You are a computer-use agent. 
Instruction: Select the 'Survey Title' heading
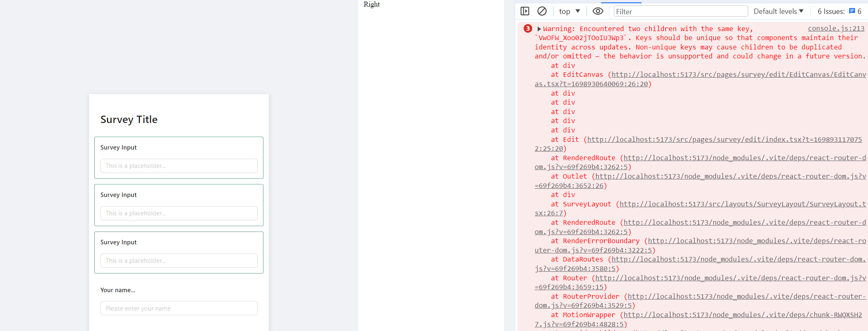(x=129, y=119)
